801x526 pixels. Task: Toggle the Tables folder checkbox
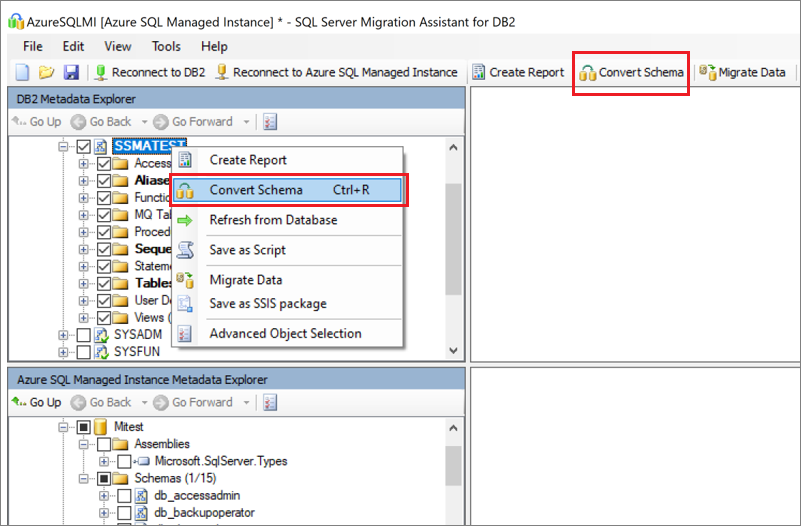point(104,283)
